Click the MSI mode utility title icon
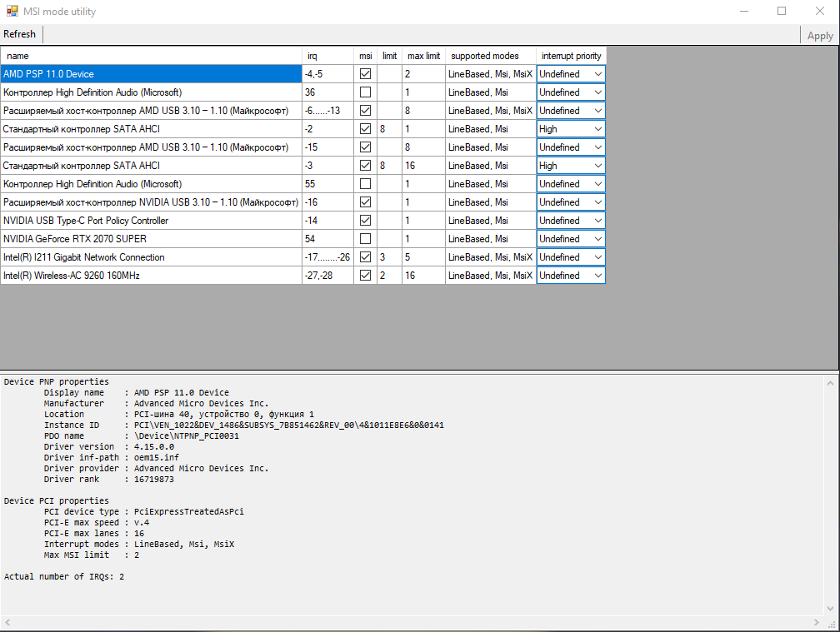The width and height of the screenshot is (840, 632). pyautogui.click(x=12, y=11)
